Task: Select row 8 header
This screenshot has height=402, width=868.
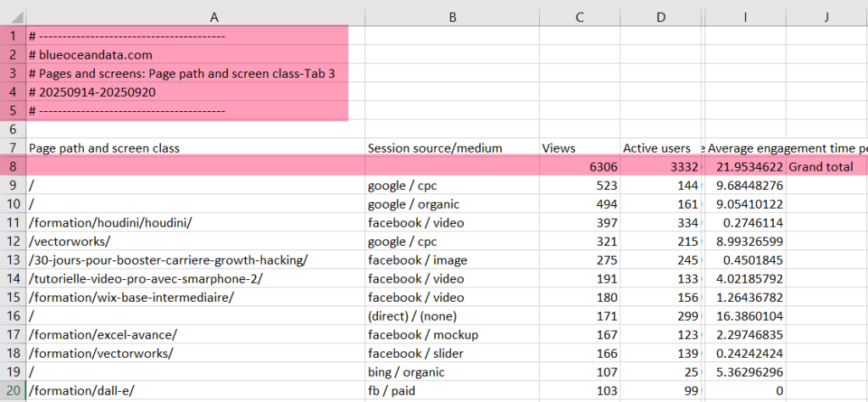Action: coord(13,167)
